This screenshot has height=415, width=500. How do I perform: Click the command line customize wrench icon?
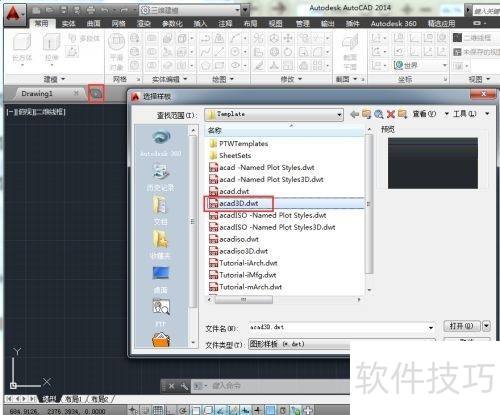coord(184,386)
